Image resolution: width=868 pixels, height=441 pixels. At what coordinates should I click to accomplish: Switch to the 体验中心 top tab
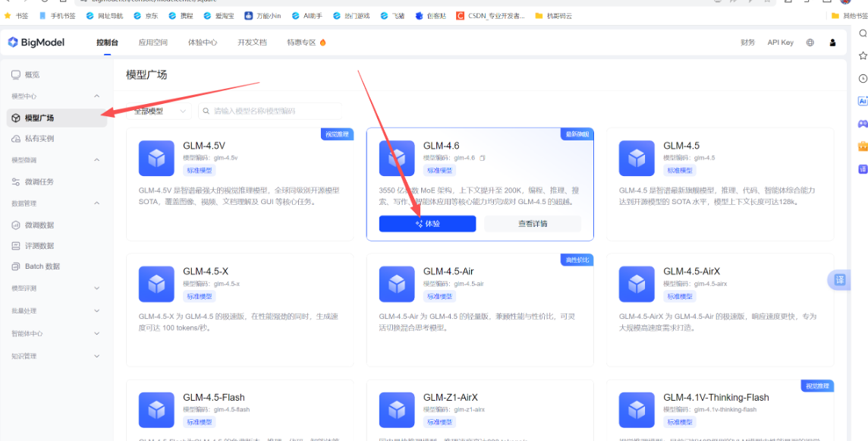pyautogui.click(x=203, y=43)
